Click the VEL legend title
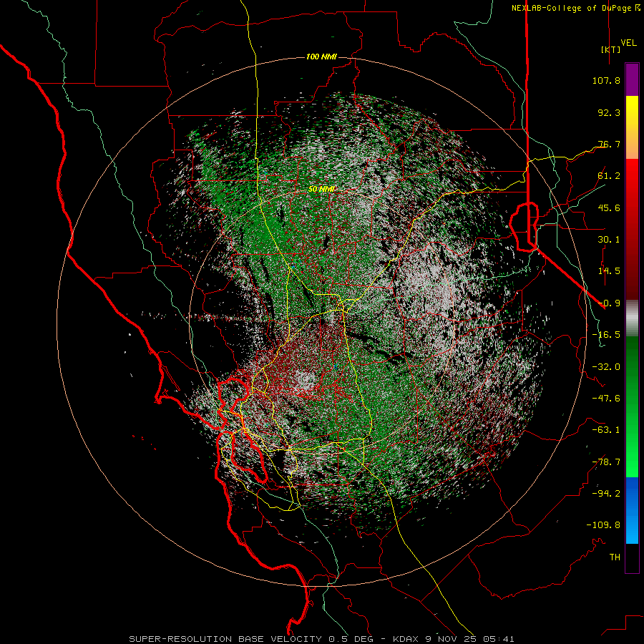The image size is (644, 644). [x=628, y=43]
